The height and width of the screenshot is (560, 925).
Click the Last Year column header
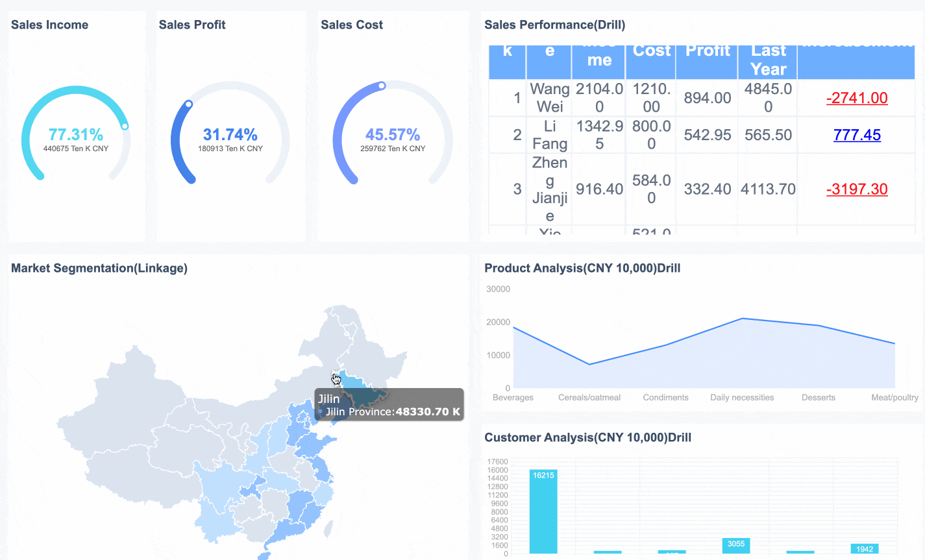(767, 57)
